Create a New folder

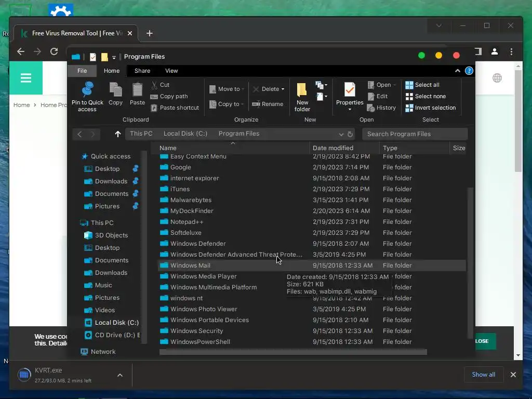pyautogui.click(x=302, y=97)
